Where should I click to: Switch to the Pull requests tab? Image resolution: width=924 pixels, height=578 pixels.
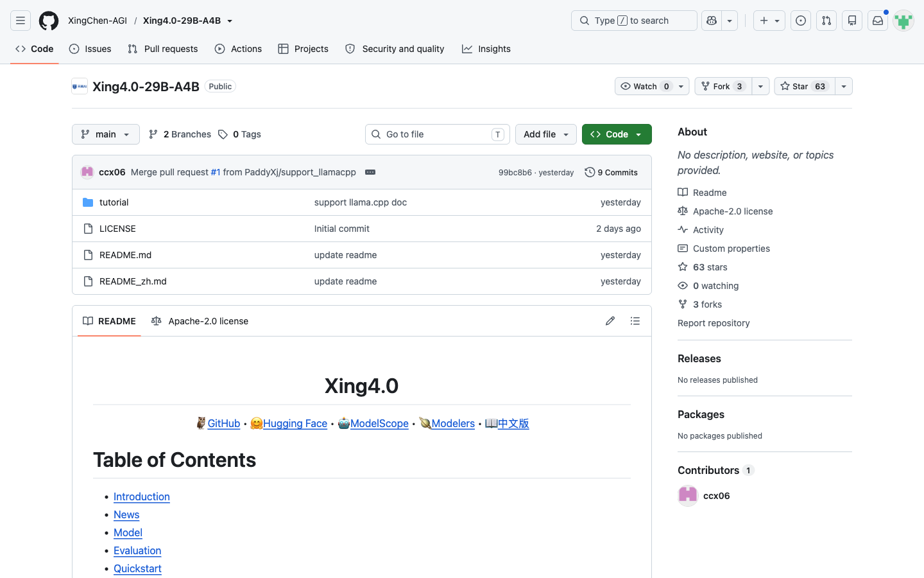[x=163, y=49]
